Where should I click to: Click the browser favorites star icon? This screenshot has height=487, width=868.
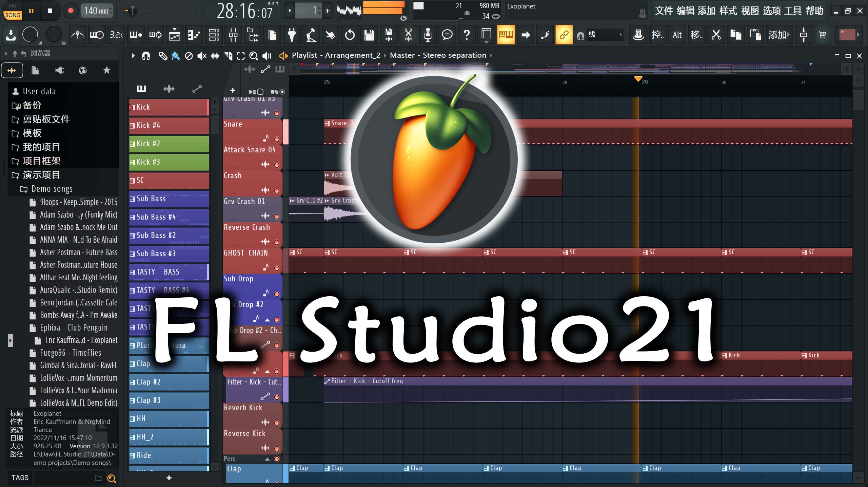coord(106,70)
